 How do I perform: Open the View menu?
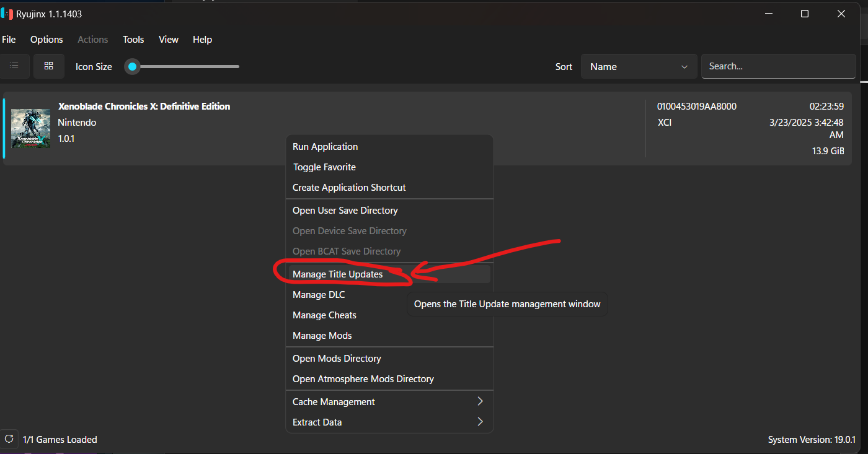tap(169, 39)
